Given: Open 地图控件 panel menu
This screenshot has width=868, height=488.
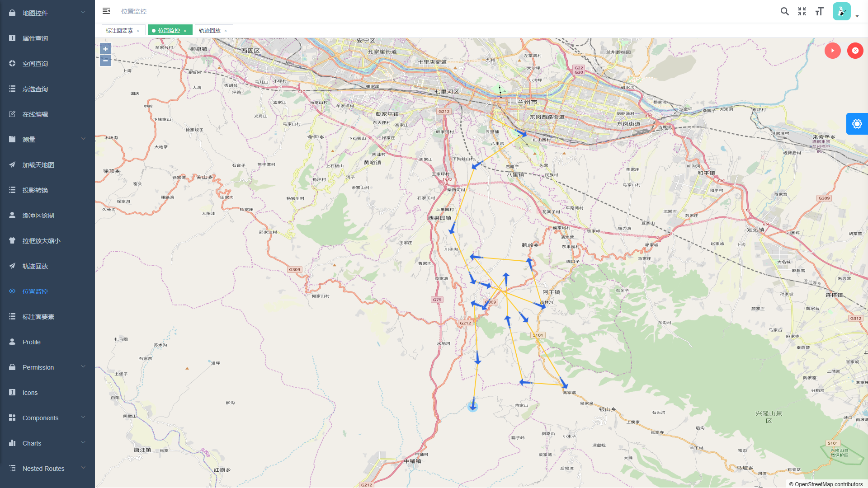Looking at the screenshot, I should pyautogui.click(x=47, y=13).
